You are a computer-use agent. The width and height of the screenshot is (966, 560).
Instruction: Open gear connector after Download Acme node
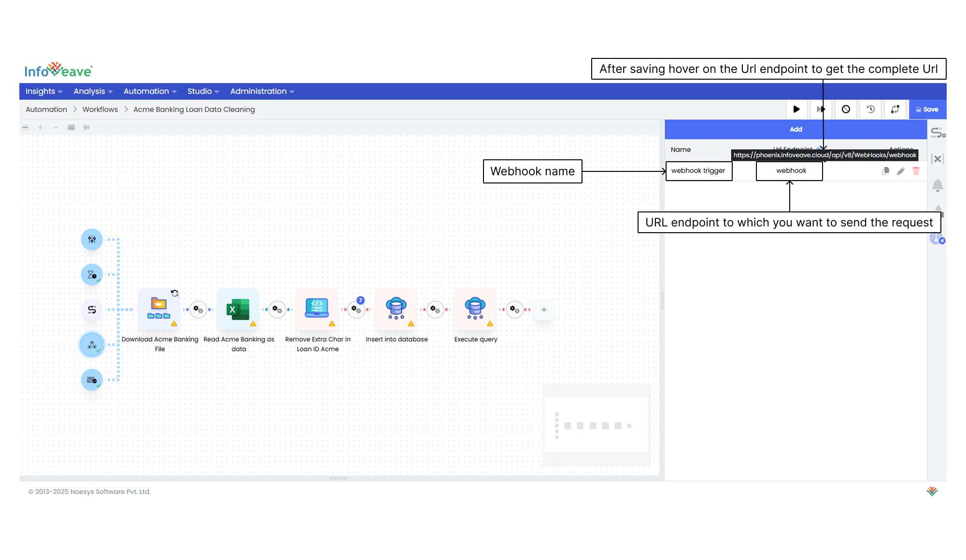click(198, 309)
